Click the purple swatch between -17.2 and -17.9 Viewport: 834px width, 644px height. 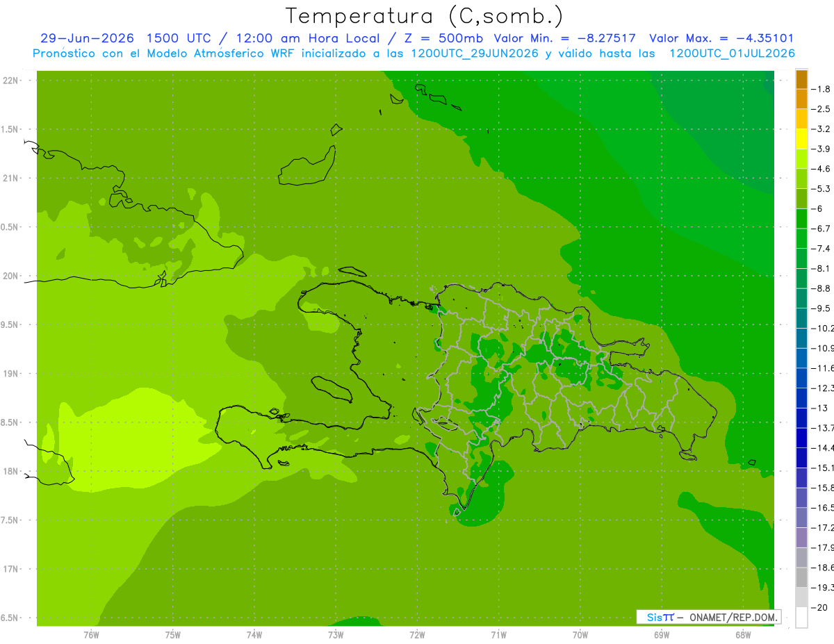coord(801,537)
